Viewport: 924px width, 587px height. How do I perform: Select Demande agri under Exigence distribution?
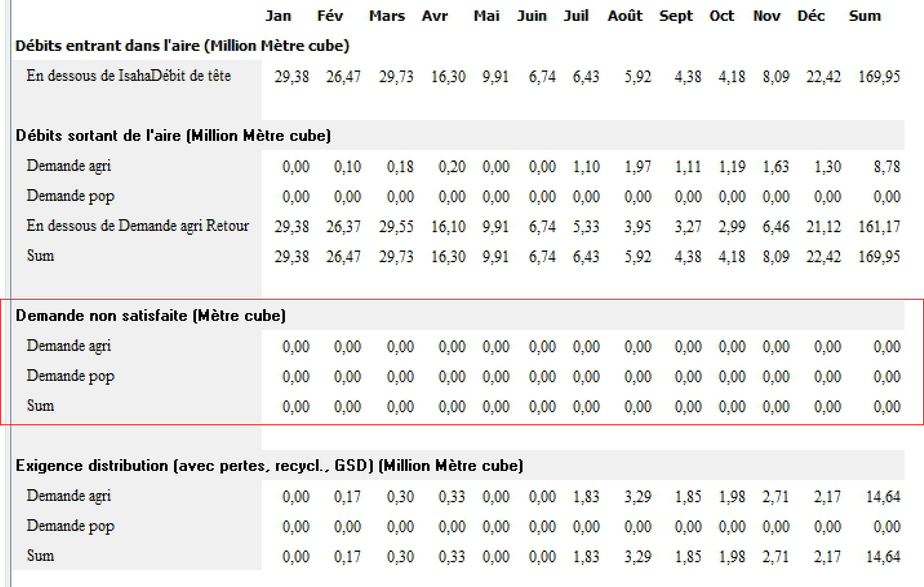point(68,496)
